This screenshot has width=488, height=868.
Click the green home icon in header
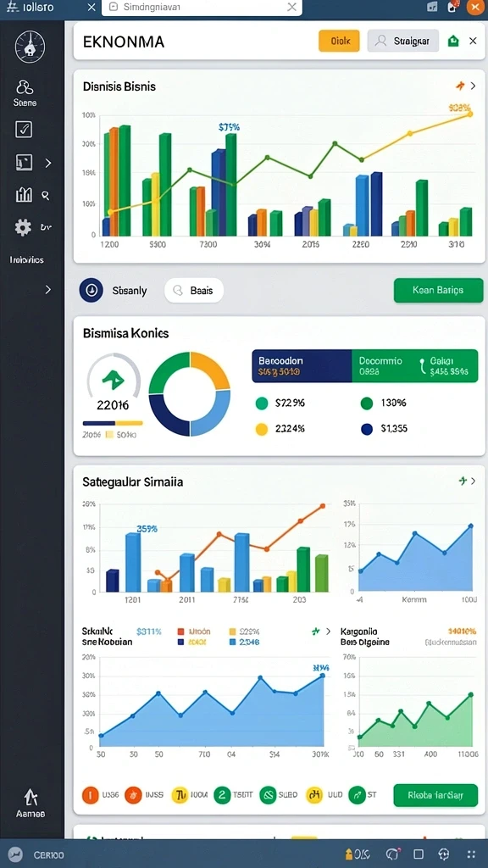tap(453, 41)
